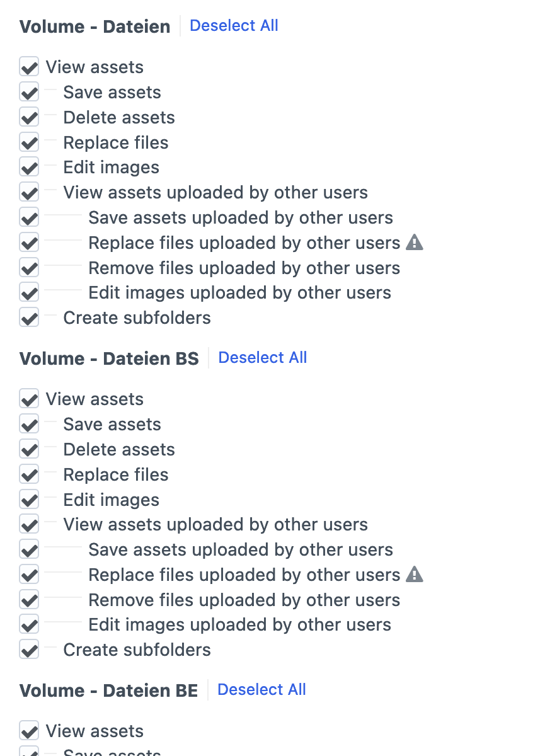The height and width of the screenshot is (756, 557).
Task: Uncheck Replace files under Volume - Dateien
Action: click(28, 142)
